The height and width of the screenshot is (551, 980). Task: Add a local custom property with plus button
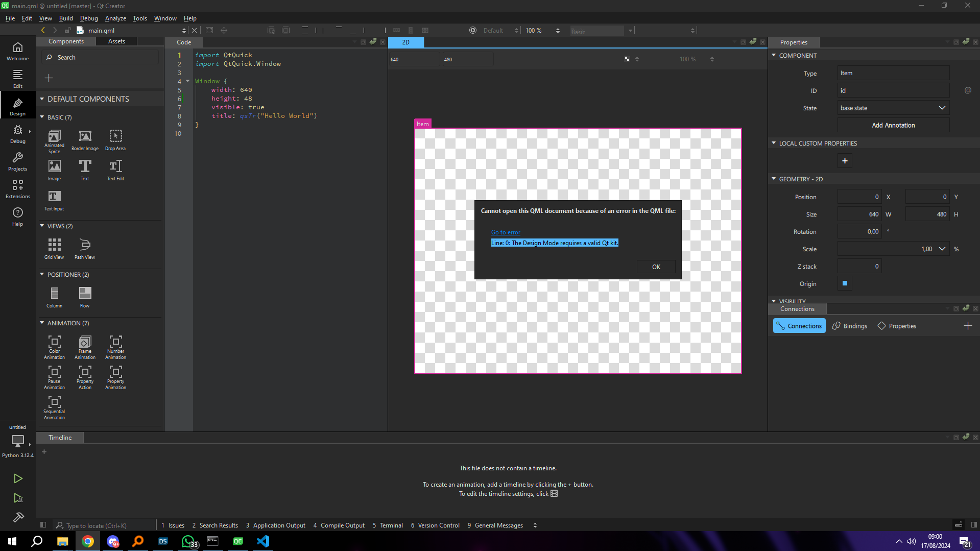coord(845,161)
